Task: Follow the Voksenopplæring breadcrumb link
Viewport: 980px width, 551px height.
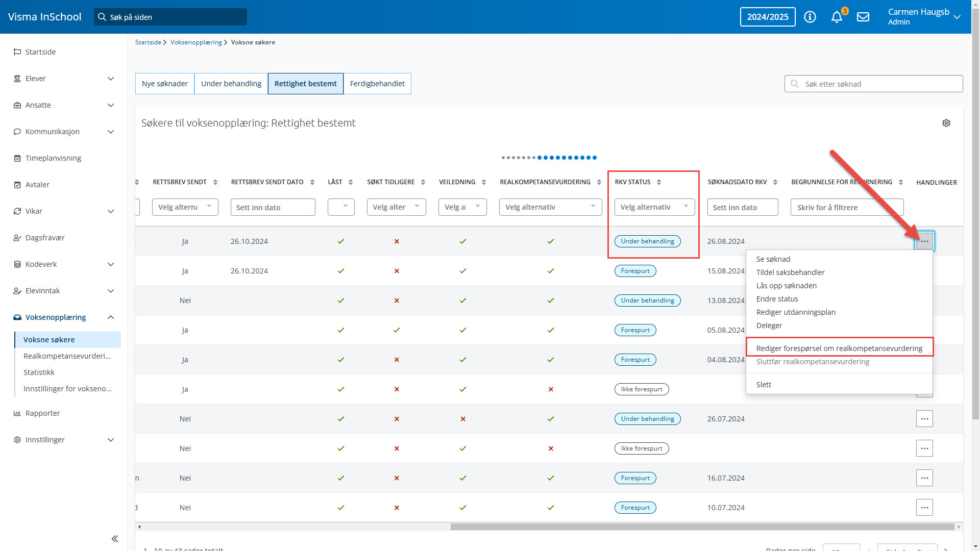Action: 196,42
